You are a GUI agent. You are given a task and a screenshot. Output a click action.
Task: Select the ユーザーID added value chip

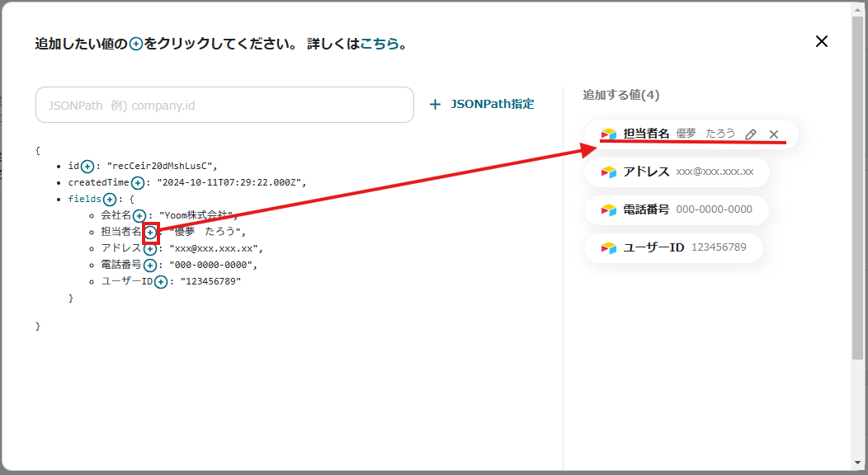pyautogui.click(x=673, y=247)
